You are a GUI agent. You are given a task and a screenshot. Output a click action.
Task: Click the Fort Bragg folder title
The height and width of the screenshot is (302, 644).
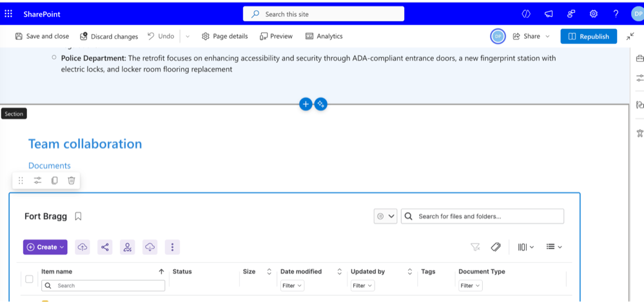pos(46,217)
